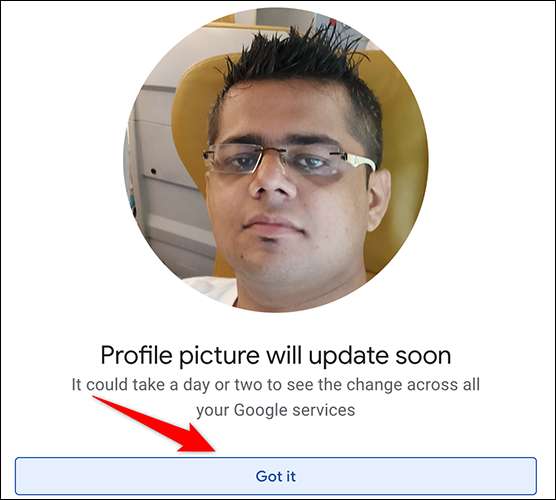
Task: Click the eyeglasses in the profile photo
Action: pos(289,160)
